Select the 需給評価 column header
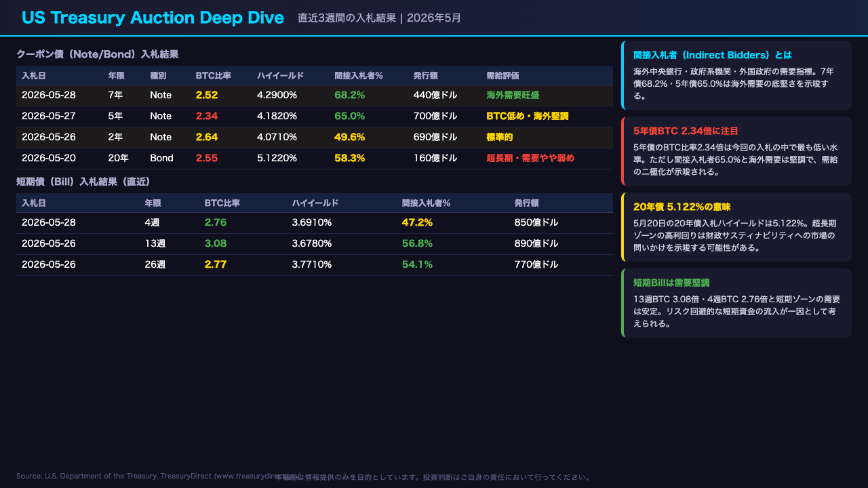 (x=502, y=75)
